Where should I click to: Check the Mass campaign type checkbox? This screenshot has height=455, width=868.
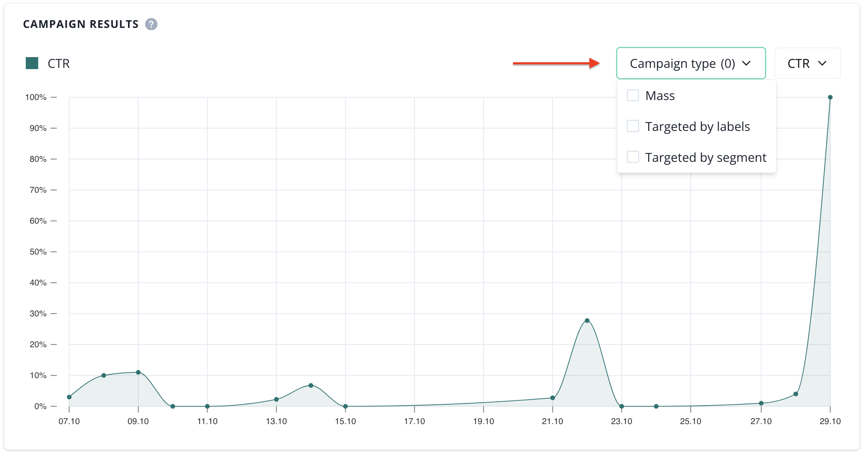pos(633,95)
